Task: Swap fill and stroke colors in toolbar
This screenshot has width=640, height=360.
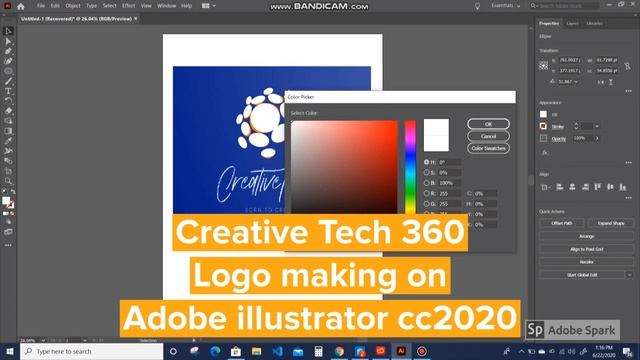Action: click(x=13, y=191)
